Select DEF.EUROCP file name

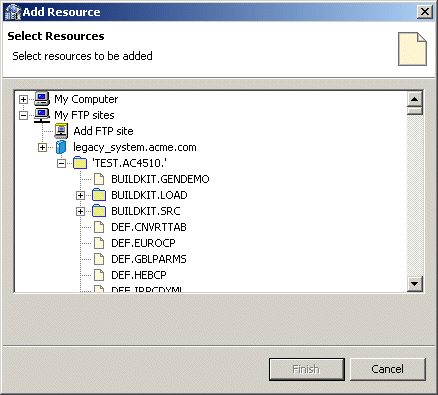(x=143, y=243)
